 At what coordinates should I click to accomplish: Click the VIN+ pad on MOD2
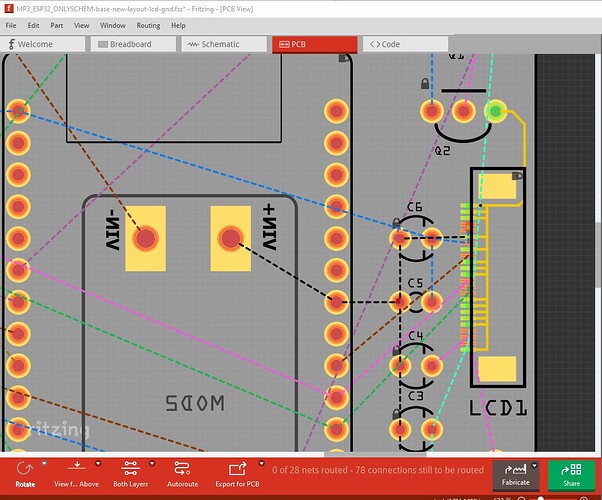(231, 238)
